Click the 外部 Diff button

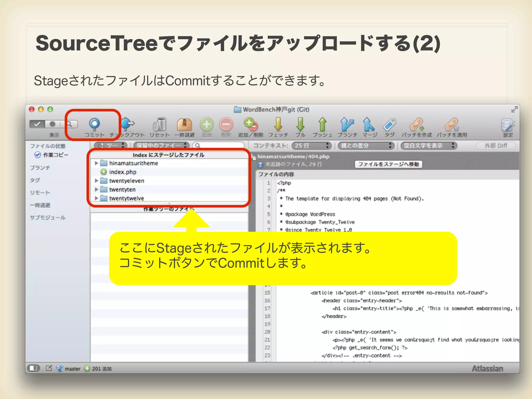(496, 146)
